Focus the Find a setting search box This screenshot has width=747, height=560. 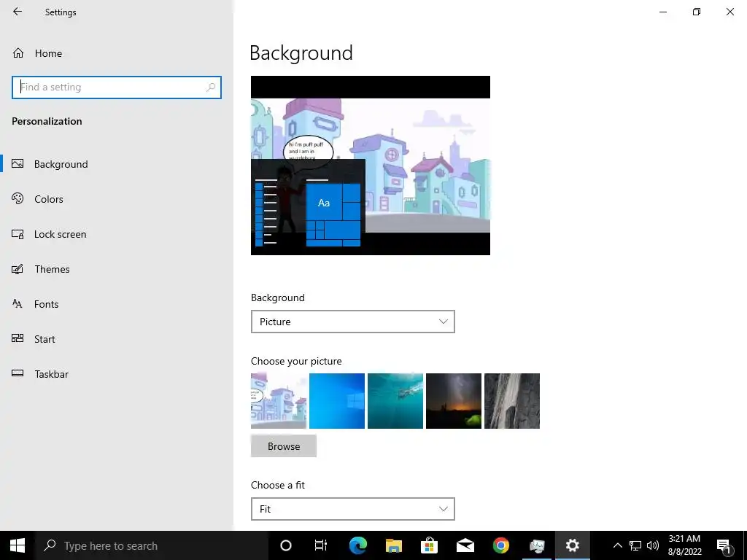117,87
